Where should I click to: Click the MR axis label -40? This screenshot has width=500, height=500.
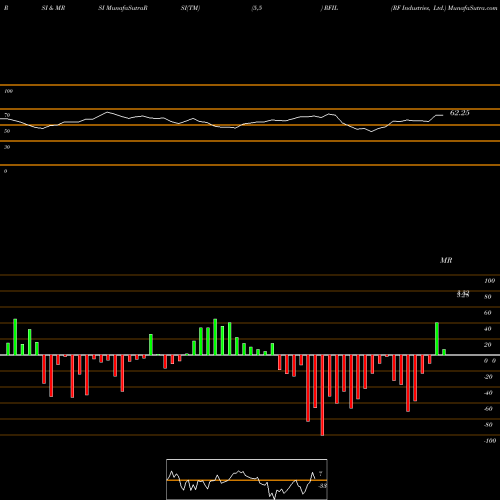[488, 393]
